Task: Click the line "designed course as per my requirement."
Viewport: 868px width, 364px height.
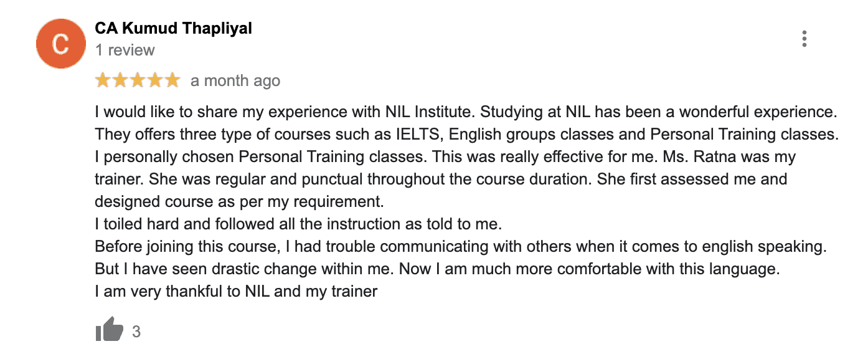Action: click(240, 201)
